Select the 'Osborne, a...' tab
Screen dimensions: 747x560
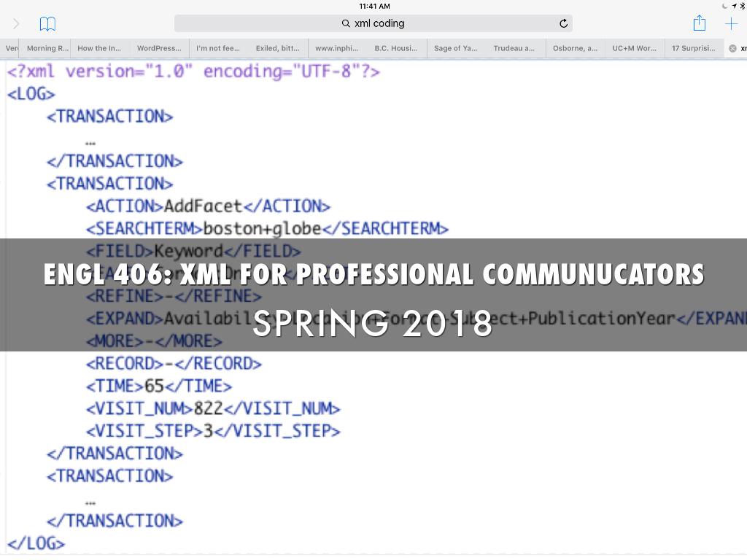(x=575, y=49)
